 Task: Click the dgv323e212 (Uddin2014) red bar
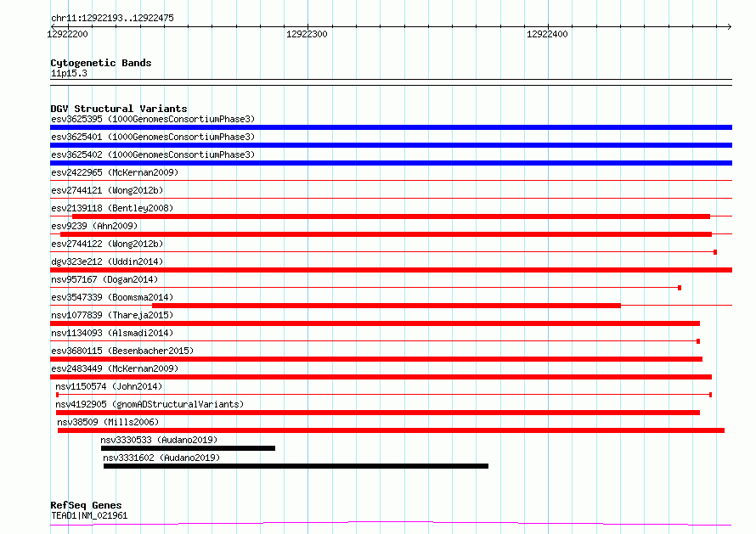pyautogui.click(x=391, y=270)
